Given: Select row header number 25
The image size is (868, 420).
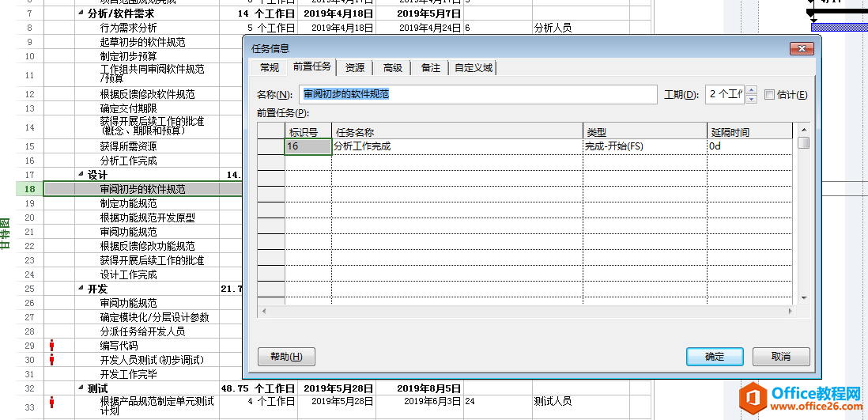Looking at the screenshot, I should [30, 289].
